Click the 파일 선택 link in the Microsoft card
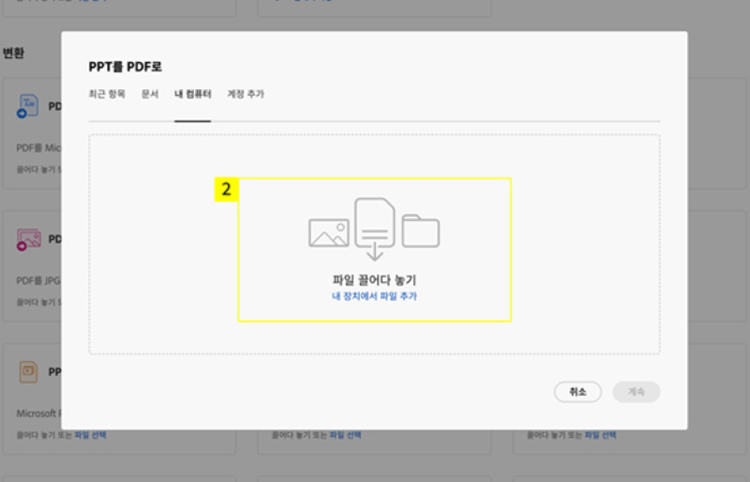Image resolution: width=750 pixels, height=482 pixels. point(90,435)
